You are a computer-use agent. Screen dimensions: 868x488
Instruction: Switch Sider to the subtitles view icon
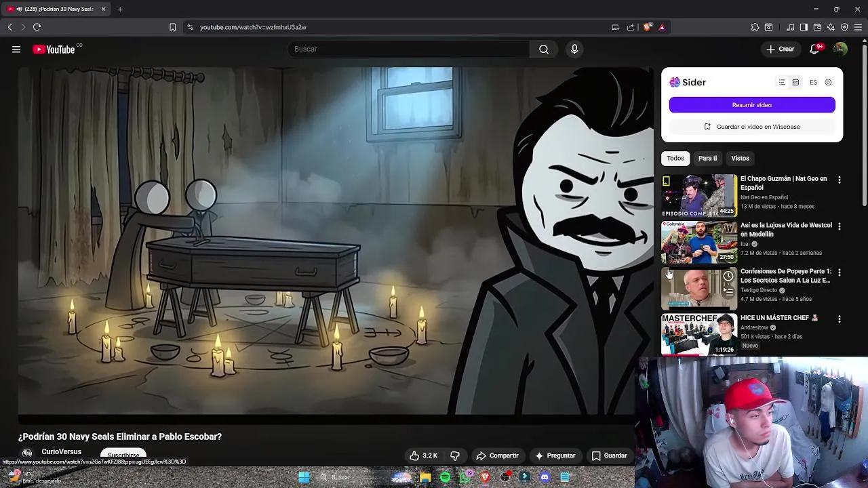click(x=795, y=82)
